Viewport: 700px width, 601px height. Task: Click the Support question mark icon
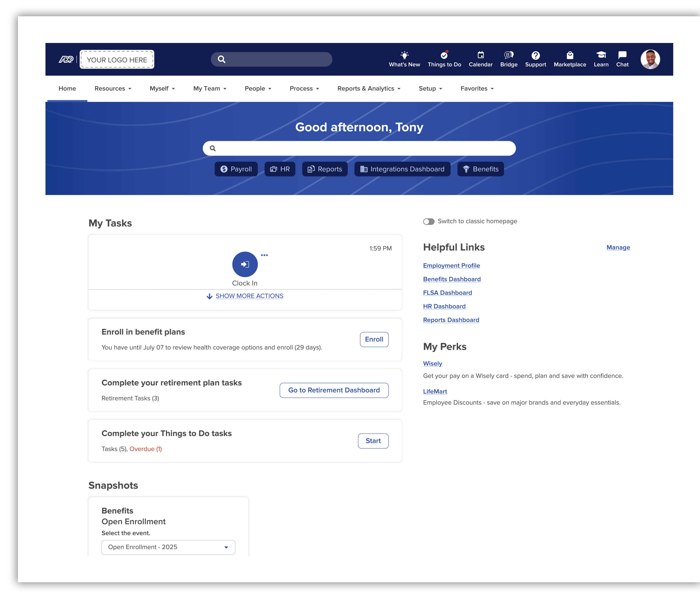535,55
